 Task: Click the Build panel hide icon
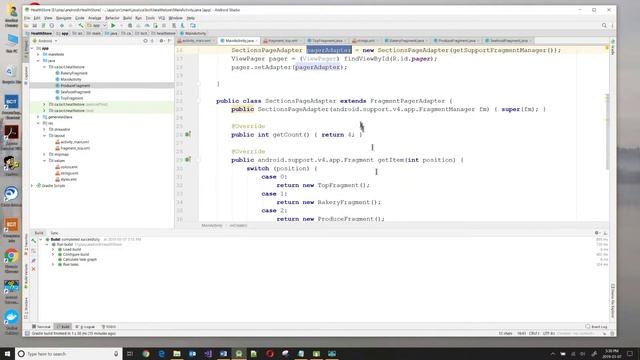tap(605, 233)
